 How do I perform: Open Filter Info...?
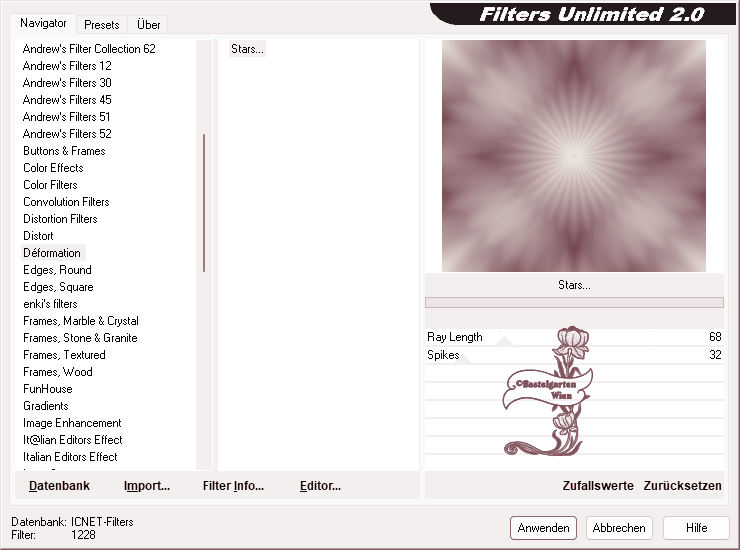click(233, 486)
